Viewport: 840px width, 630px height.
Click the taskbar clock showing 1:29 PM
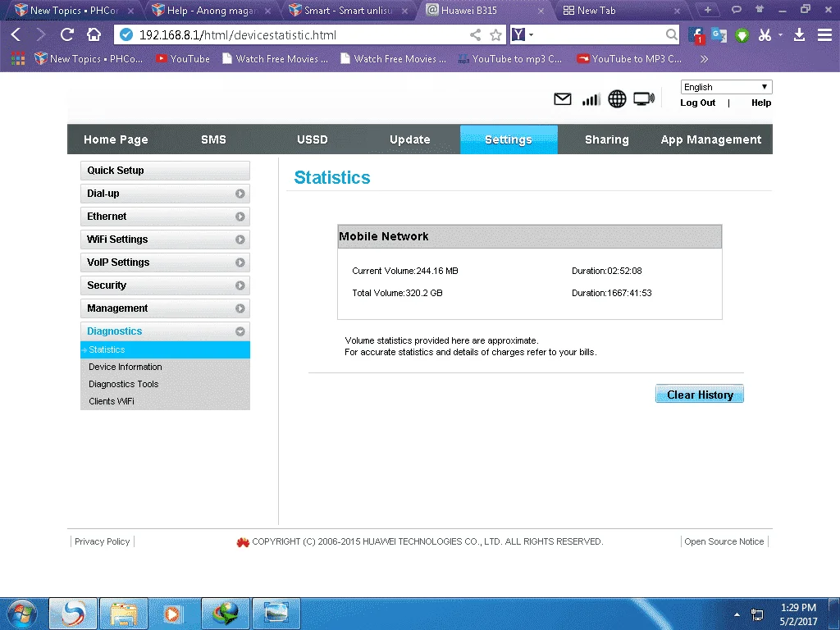(x=798, y=614)
